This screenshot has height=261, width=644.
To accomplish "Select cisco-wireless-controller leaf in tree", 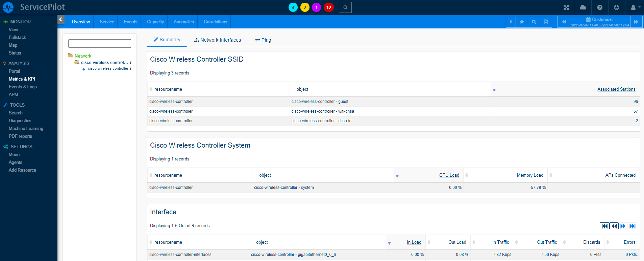I will coord(108,68).
